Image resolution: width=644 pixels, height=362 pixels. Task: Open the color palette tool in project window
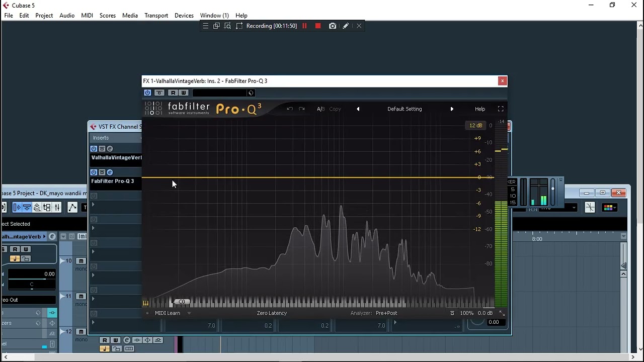(x=608, y=207)
